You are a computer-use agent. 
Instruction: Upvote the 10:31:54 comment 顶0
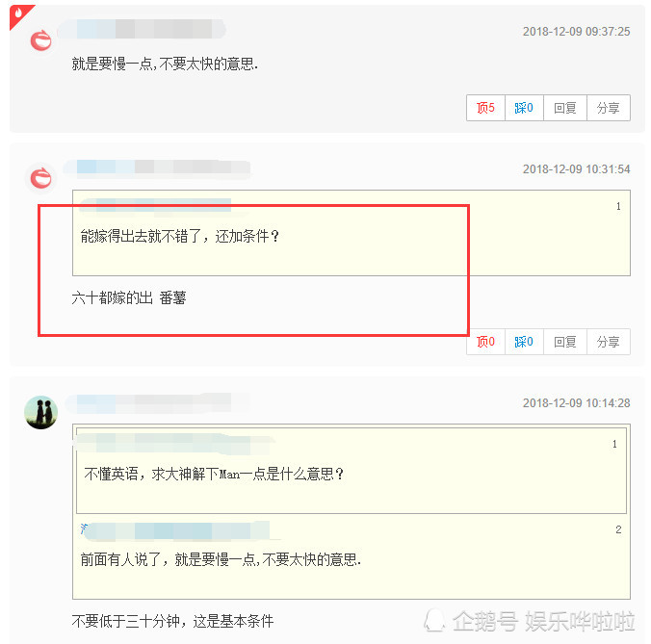pos(485,342)
